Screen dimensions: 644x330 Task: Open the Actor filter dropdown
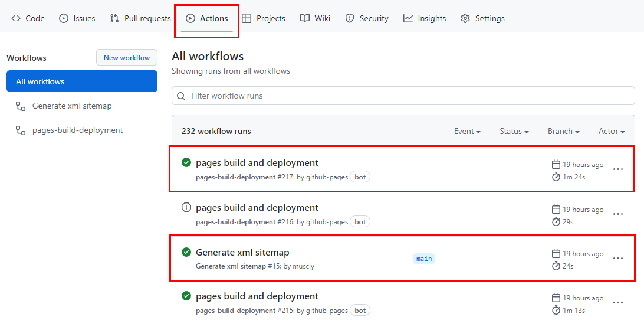click(x=612, y=131)
